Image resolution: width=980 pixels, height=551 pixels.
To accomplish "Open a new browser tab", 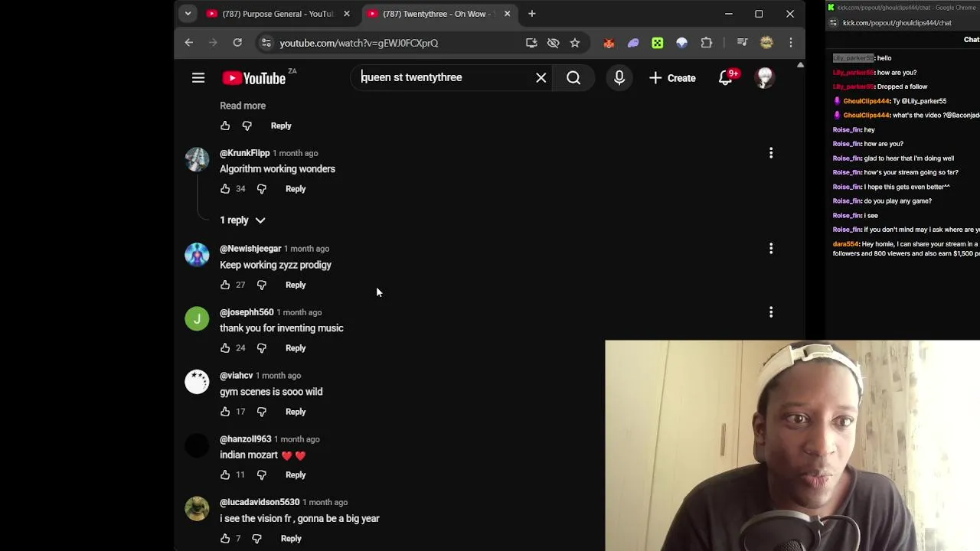I will [532, 14].
